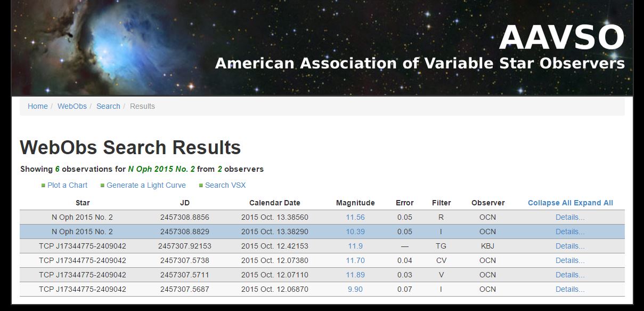Click the Magnitude column header
The image size is (644, 311).
click(355, 203)
